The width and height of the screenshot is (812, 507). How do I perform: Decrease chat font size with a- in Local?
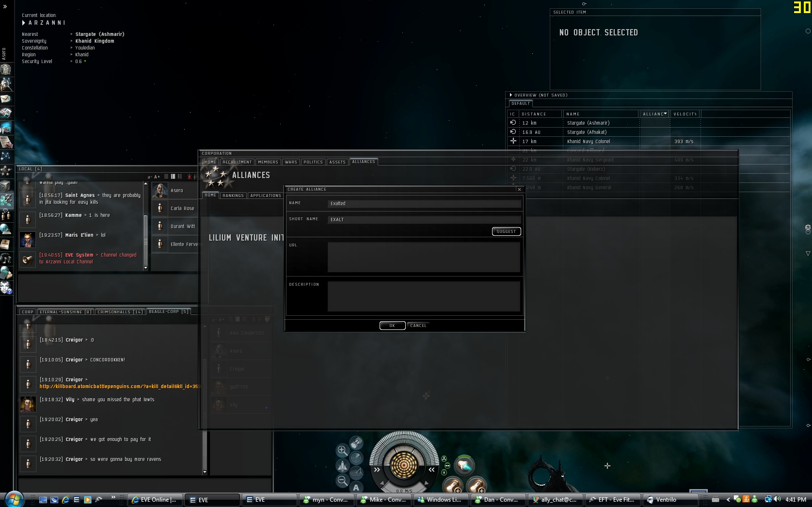(x=150, y=177)
